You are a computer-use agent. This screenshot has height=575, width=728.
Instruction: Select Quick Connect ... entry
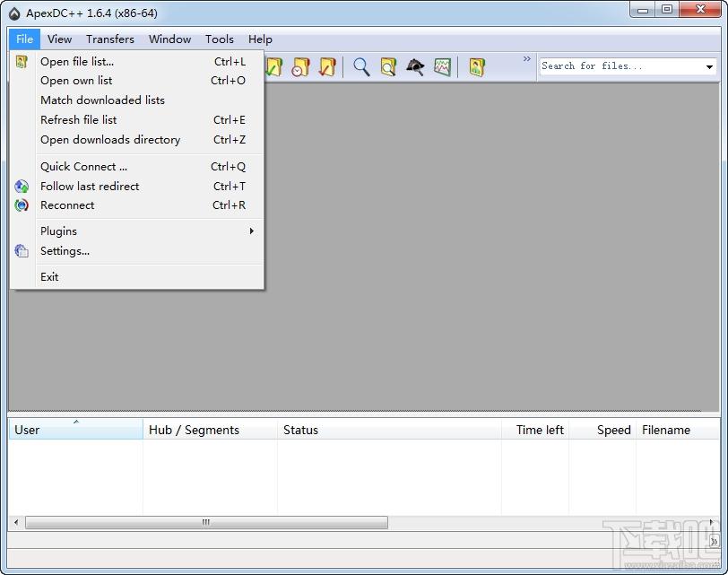pyautogui.click(x=136, y=166)
